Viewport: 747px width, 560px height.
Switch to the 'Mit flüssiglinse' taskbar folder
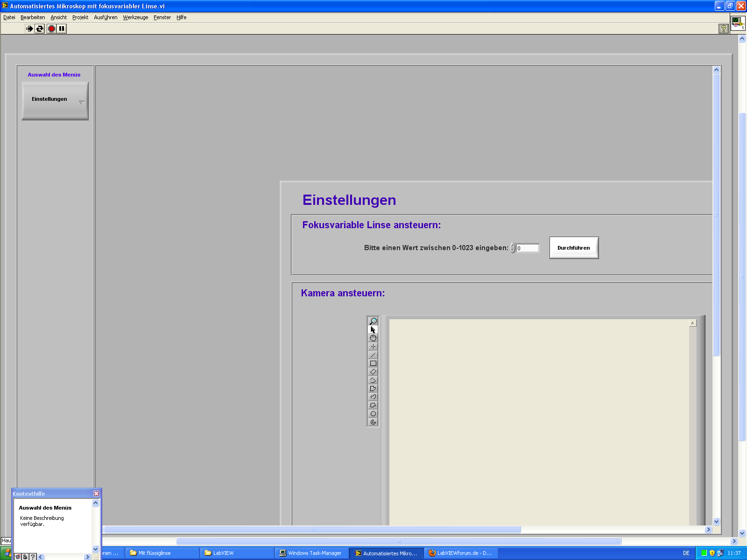point(162,553)
